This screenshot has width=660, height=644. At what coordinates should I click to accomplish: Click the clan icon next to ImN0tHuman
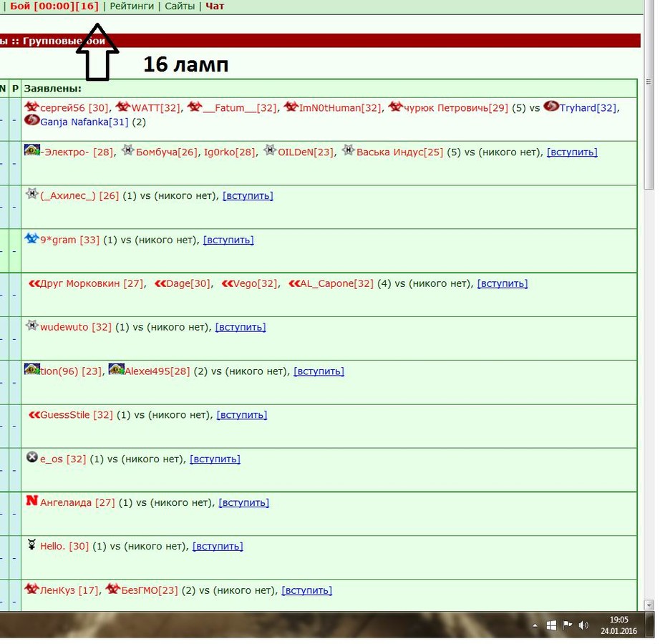291,107
